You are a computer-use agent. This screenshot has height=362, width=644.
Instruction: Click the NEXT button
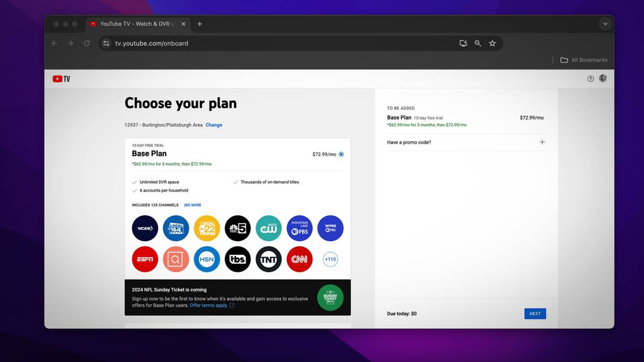tap(535, 313)
